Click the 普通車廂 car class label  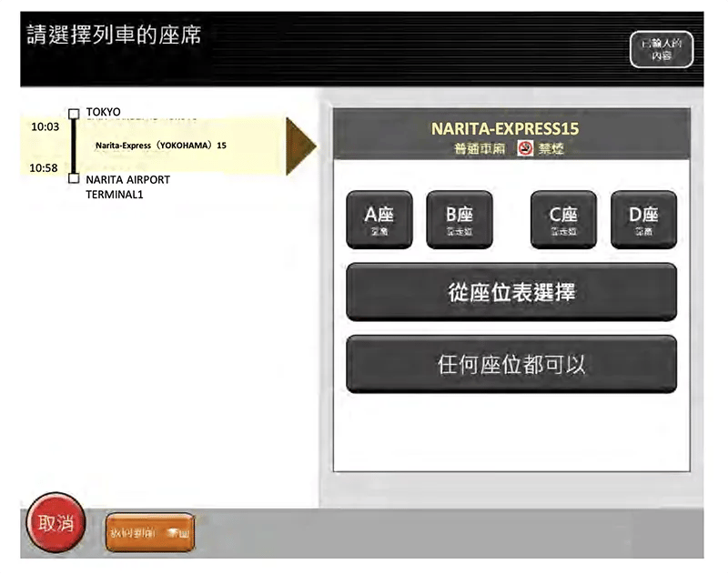pyautogui.click(x=480, y=148)
